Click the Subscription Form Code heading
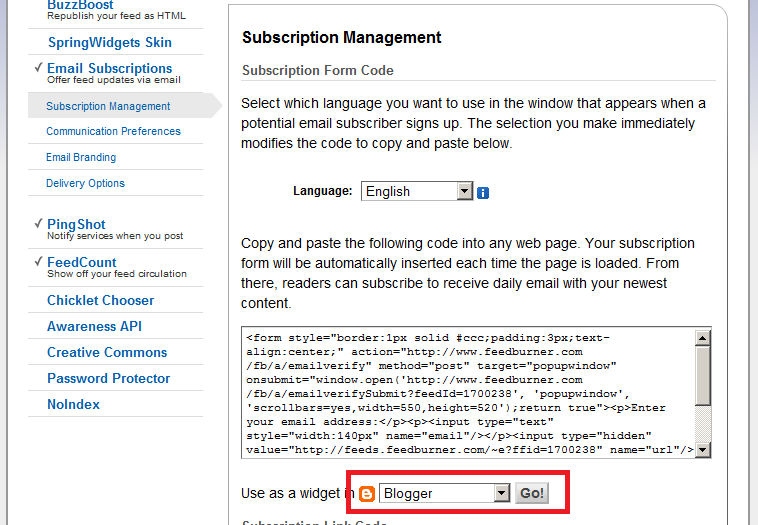The image size is (758, 525). pyautogui.click(x=318, y=71)
